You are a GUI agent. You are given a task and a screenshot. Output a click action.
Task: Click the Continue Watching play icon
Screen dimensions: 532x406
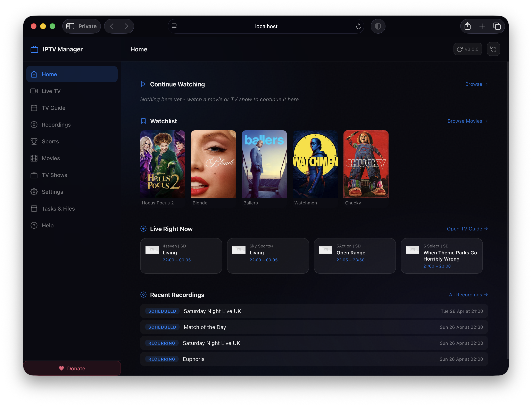point(143,84)
